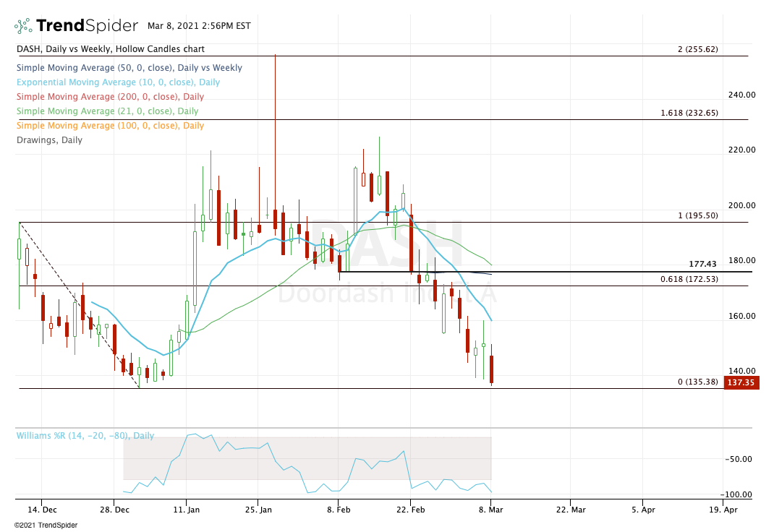Click the '240.00' price axis label
774x532 pixels.
(x=742, y=95)
